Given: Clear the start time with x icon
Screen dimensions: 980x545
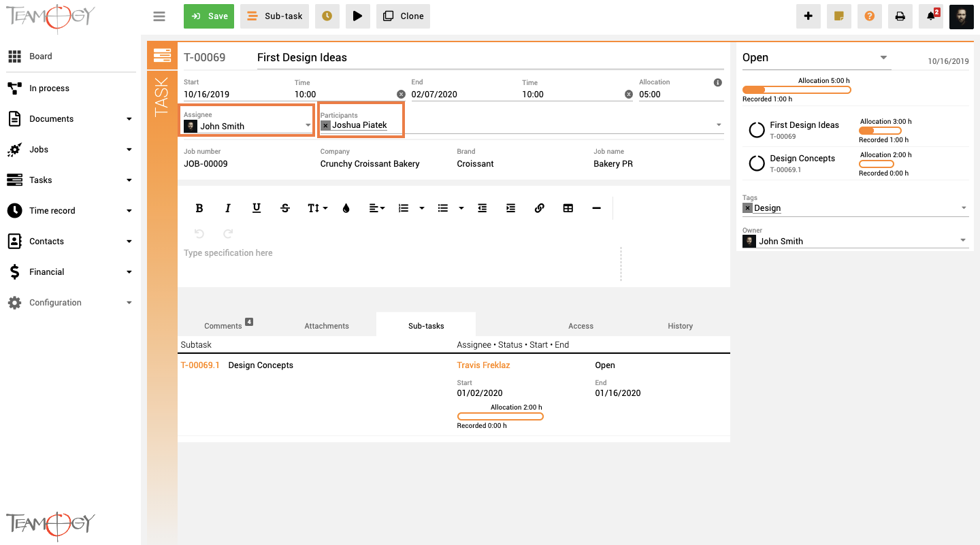Looking at the screenshot, I should 401,95.
